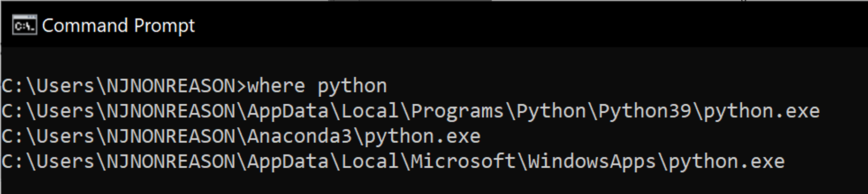868x194 pixels.
Task: Click "Python" folder before Python39 in path
Action: 551,111
